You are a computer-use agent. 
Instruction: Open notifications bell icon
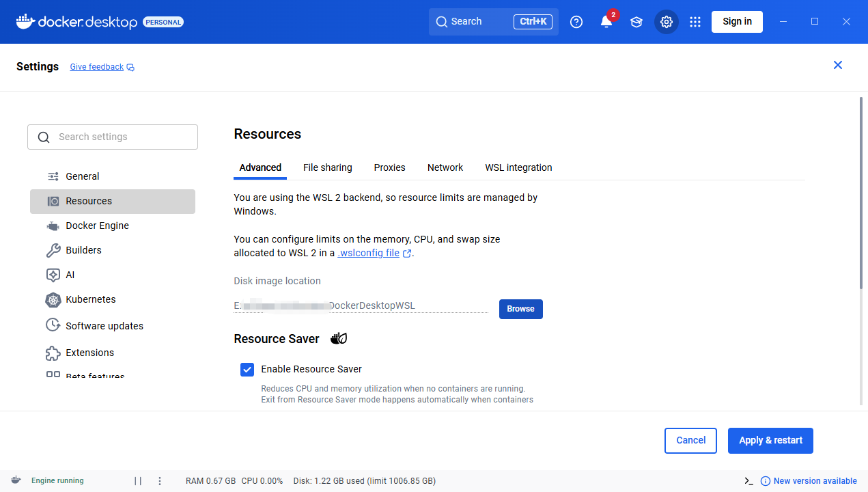pyautogui.click(x=606, y=22)
